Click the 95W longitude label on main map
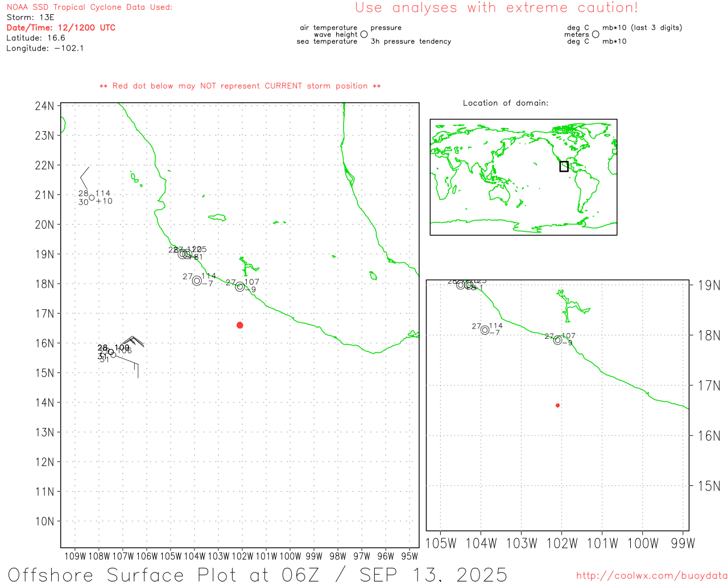The image size is (728, 582). pyautogui.click(x=409, y=556)
